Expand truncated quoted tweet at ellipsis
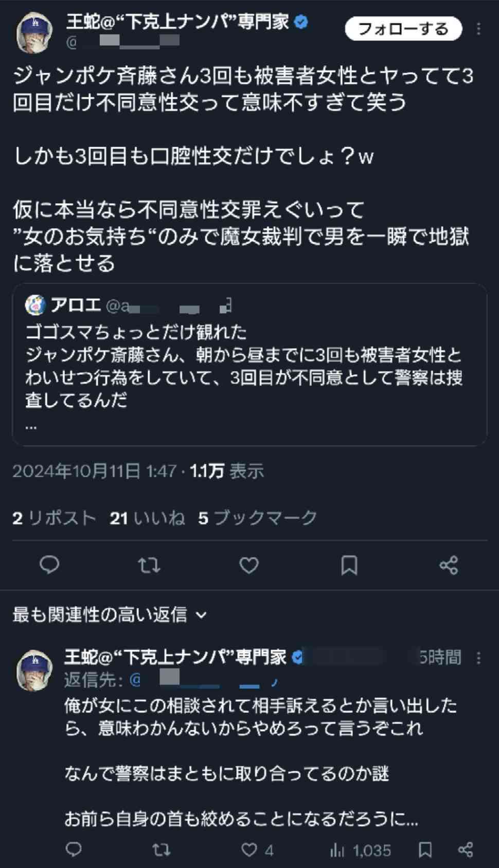The height and width of the screenshot is (868, 499). tap(31, 426)
